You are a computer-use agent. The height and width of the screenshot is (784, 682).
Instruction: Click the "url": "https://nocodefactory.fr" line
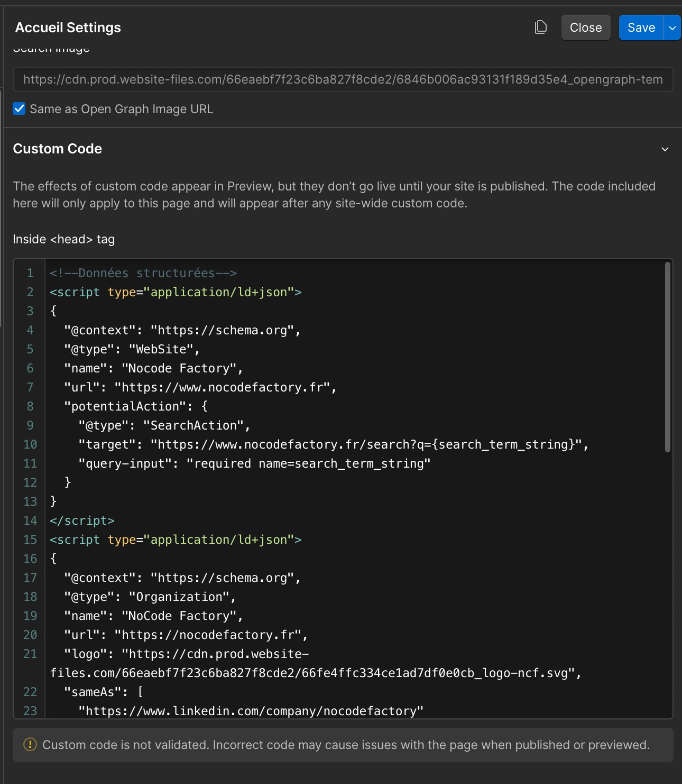(x=186, y=635)
